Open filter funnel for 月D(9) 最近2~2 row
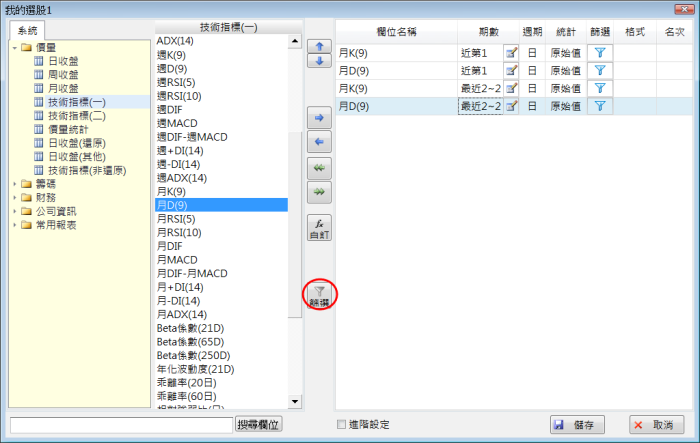 [600, 106]
